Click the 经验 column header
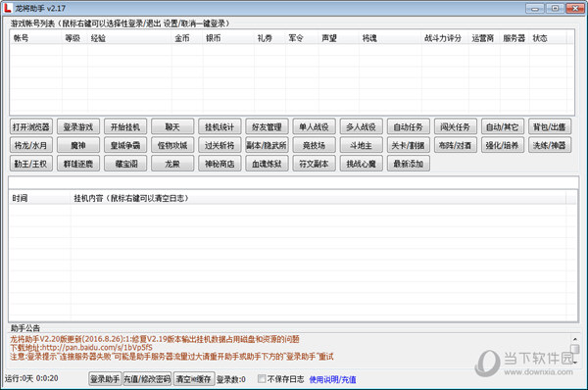This screenshot has height=390, width=588. [129, 38]
